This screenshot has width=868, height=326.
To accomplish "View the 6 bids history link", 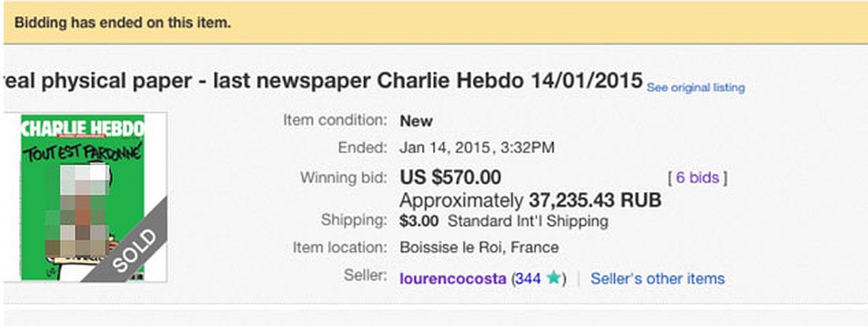I will coord(697,178).
